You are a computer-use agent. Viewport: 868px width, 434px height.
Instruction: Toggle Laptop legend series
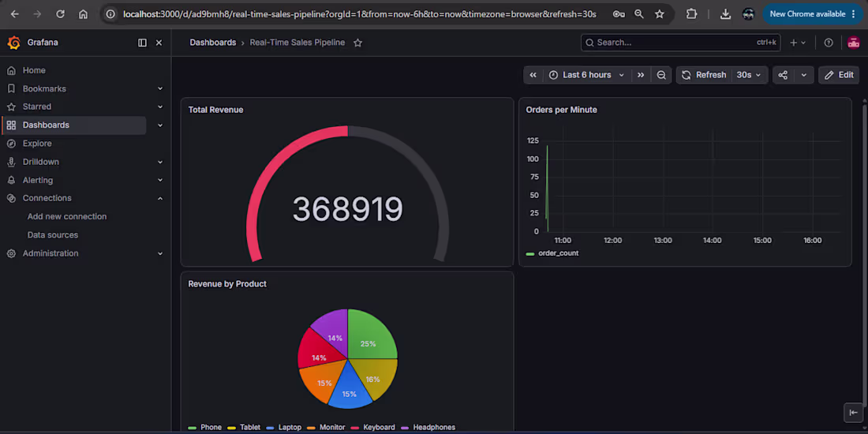pyautogui.click(x=290, y=428)
